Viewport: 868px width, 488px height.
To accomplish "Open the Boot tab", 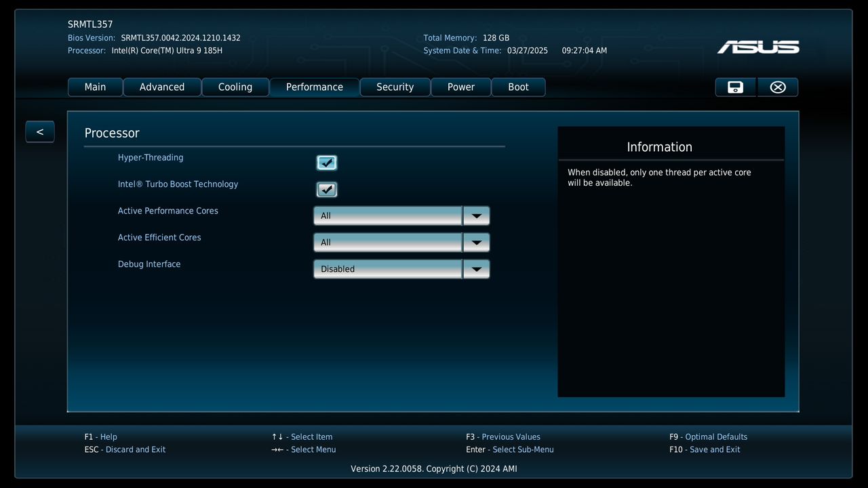I will tap(519, 87).
